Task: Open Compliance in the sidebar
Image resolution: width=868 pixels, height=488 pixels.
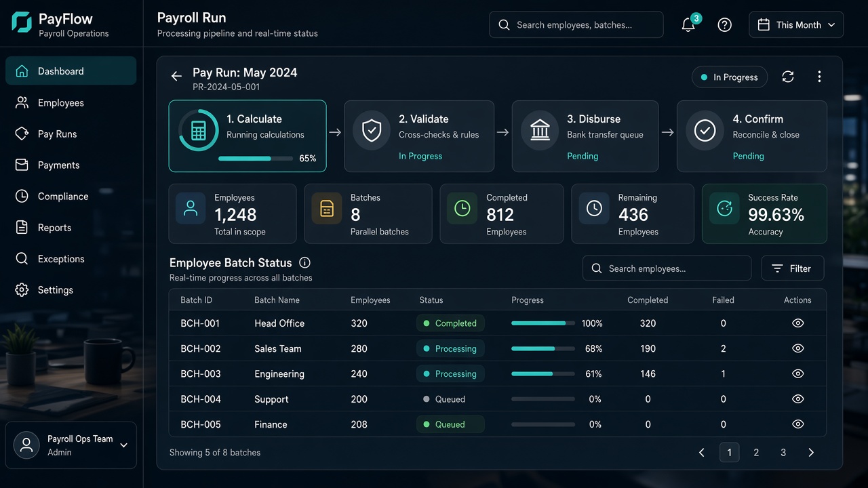Action: point(71,197)
